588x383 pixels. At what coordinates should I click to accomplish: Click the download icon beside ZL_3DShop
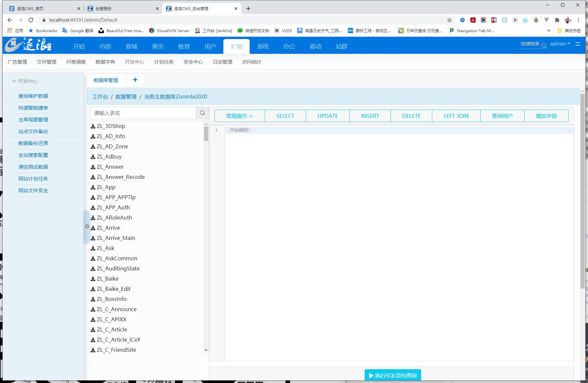click(x=92, y=126)
